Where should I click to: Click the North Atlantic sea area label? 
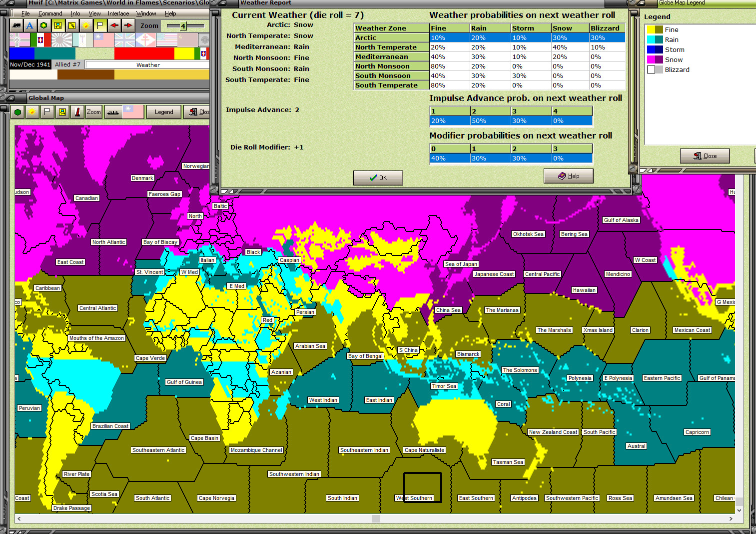[108, 242]
